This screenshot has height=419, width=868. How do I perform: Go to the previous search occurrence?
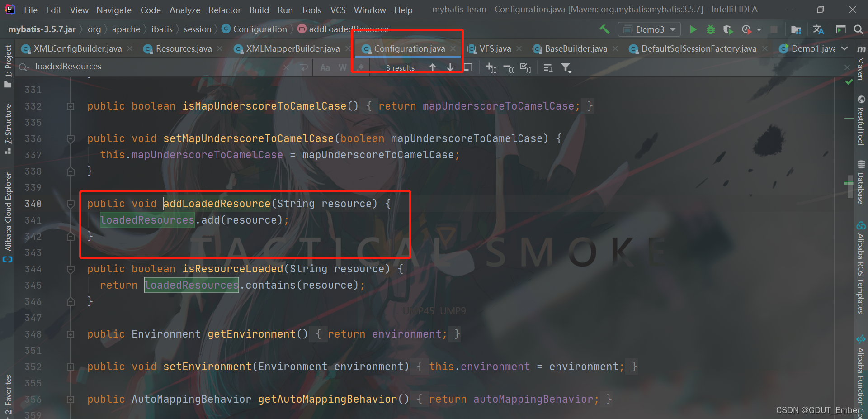[x=433, y=67]
